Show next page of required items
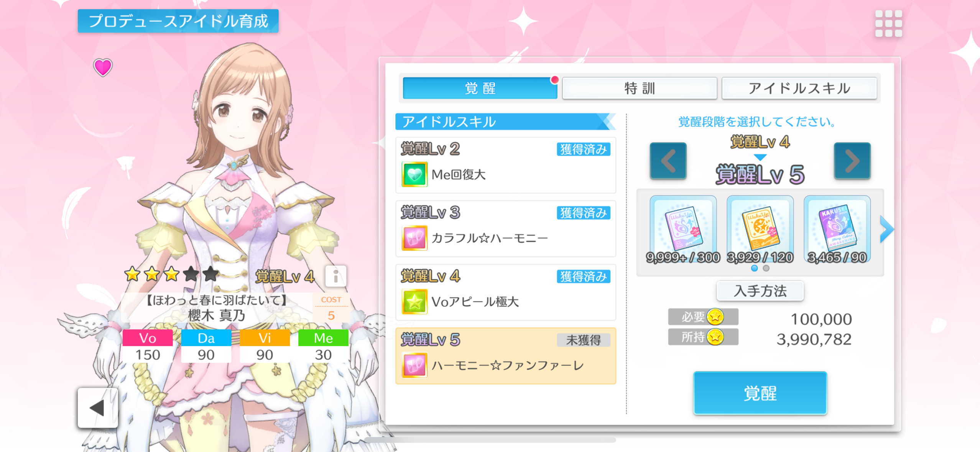 coord(887,229)
